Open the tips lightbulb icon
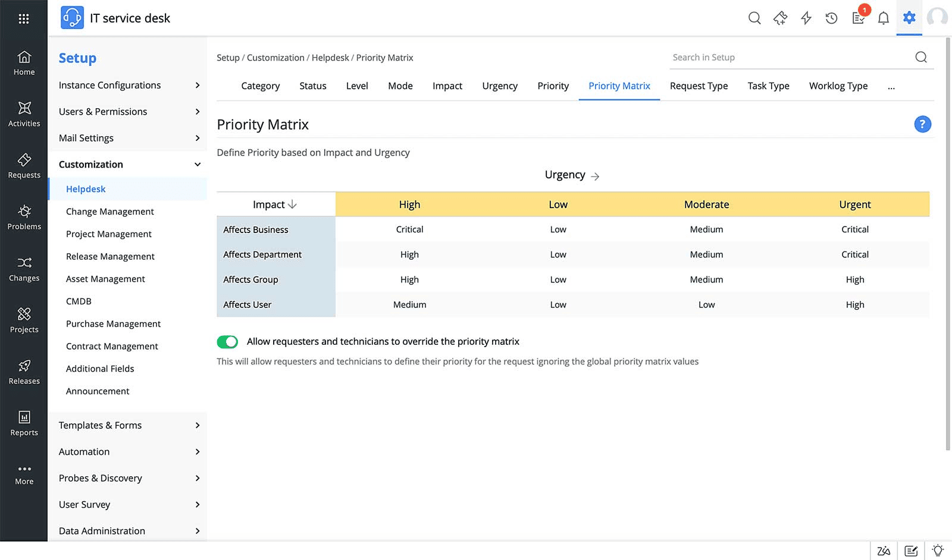This screenshot has width=952, height=560. (938, 550)
